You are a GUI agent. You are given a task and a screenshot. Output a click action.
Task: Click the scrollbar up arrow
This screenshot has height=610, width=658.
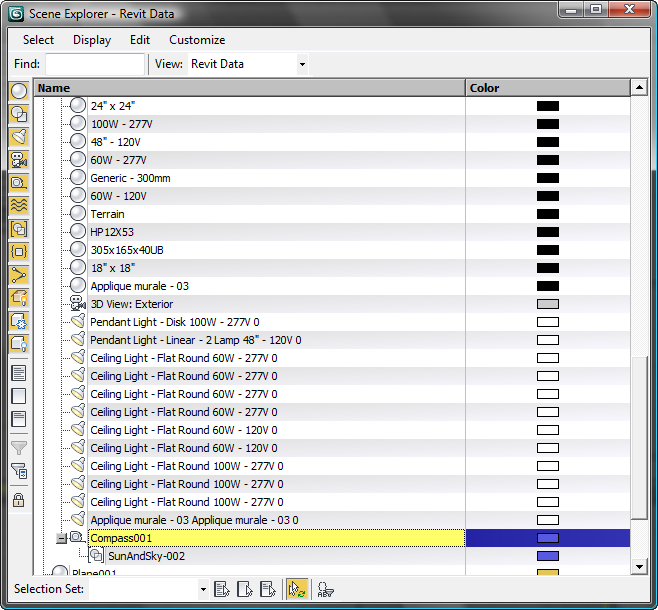pyautogui.click(x=639, y=88)
